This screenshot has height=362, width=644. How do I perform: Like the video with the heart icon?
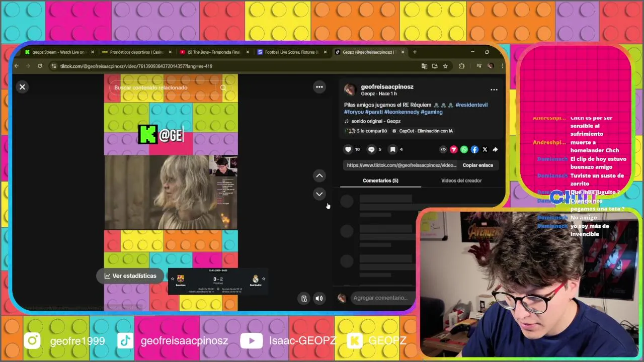coord(348,149)
